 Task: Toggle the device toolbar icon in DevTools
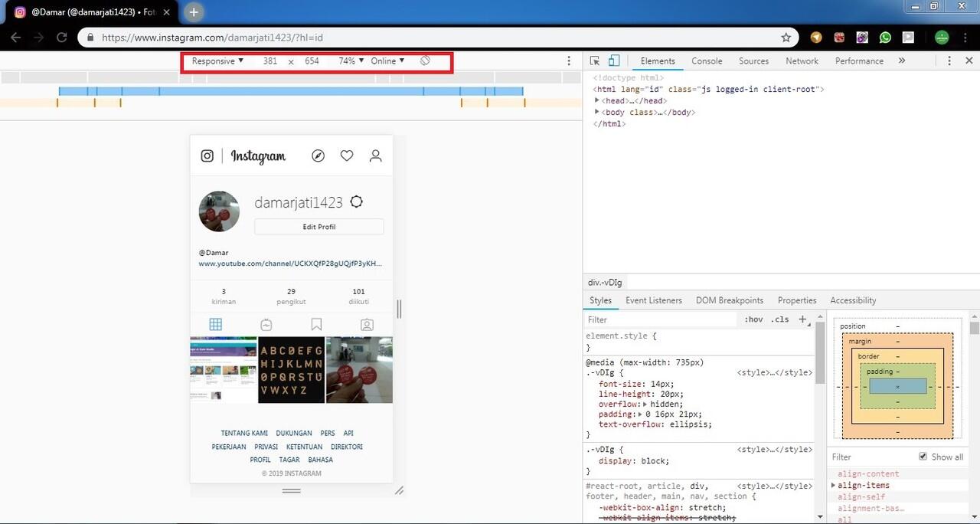(x=613, y=61)
